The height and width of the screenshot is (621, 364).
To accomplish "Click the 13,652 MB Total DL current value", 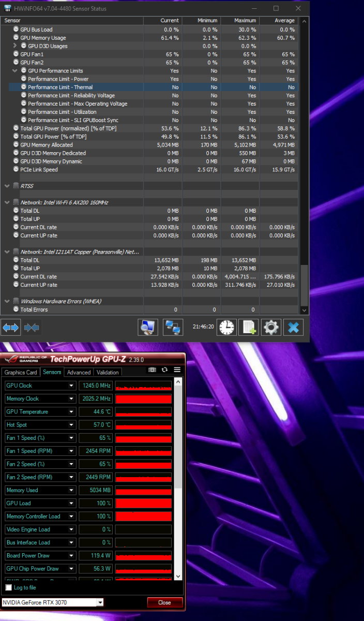I will (165, 260).
